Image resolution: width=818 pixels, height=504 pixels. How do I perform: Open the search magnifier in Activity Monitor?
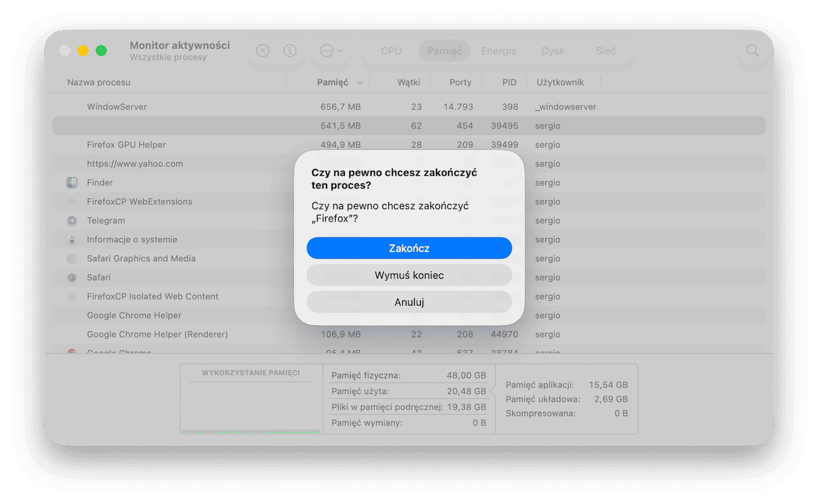click(753, 51)
